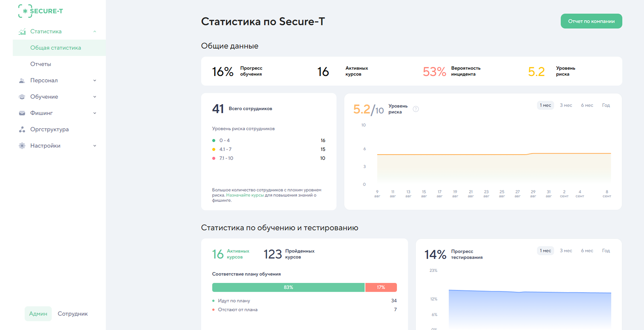Click the Обучение graduation cap icon

tap(22, 96)
